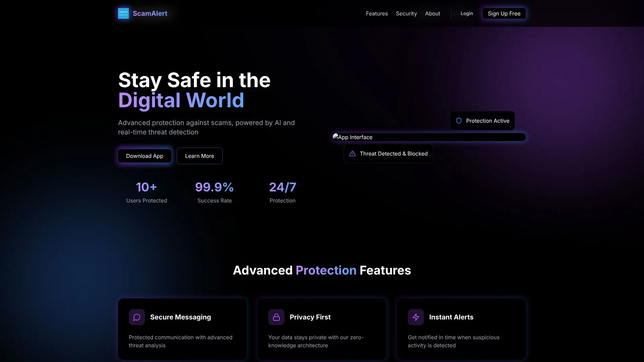Click the 'Advanced protection against scams' subtitle
644x362 pixels.
(x=206, y=127)
